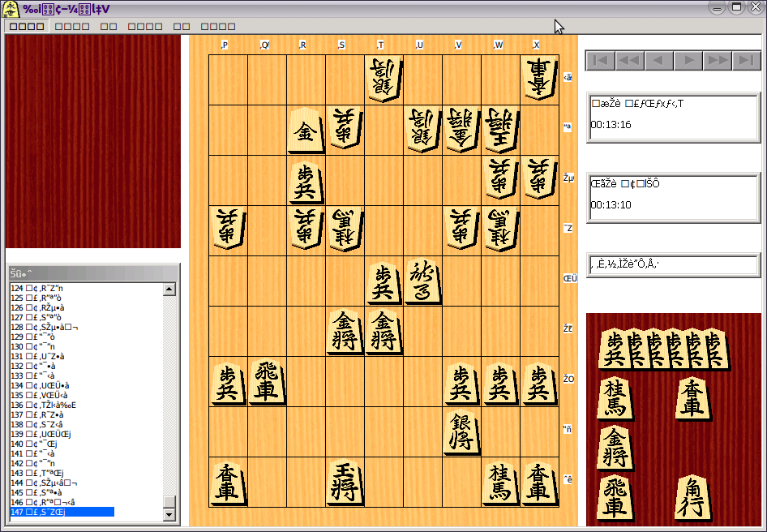Pick up a pawn from the captured pieces tray

click(x=614, y=349)
